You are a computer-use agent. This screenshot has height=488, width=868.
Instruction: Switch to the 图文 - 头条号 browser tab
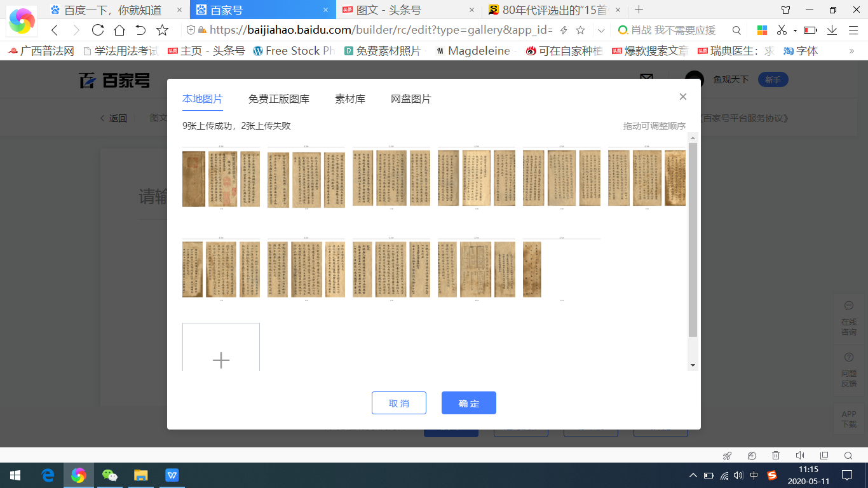(409, 10)
